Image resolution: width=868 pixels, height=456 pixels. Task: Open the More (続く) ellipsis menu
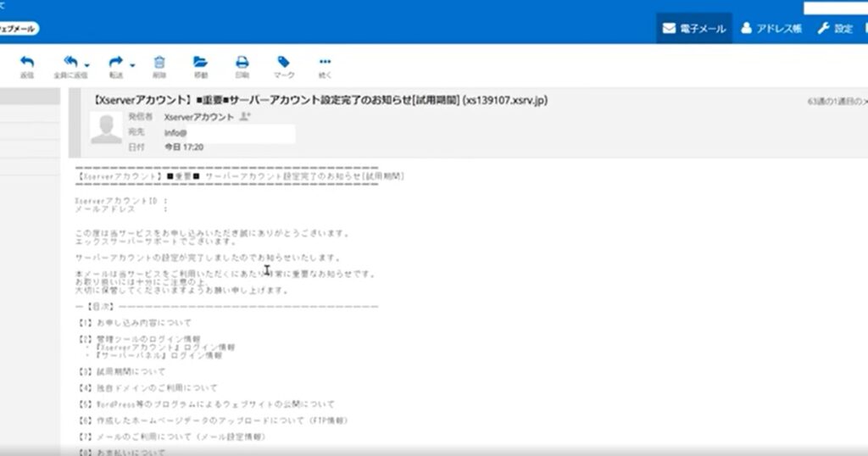pos(325,61)
